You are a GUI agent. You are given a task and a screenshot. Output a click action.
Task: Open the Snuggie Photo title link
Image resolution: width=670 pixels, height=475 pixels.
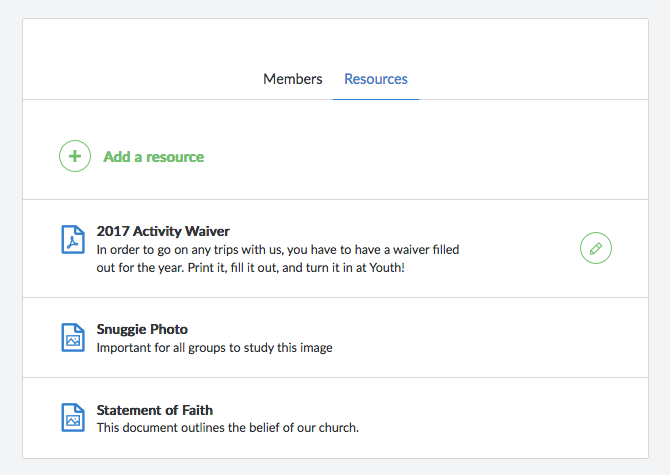(x=142, y=329)
